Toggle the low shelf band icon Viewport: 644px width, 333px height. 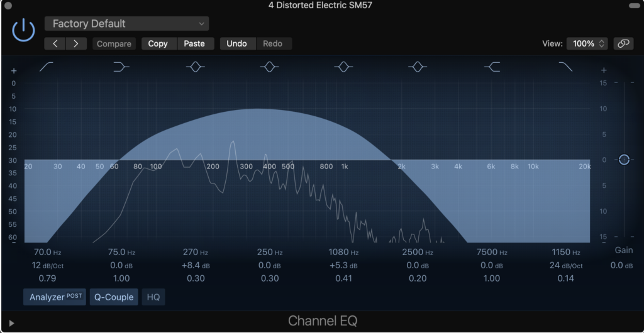[x=121, y=67]
